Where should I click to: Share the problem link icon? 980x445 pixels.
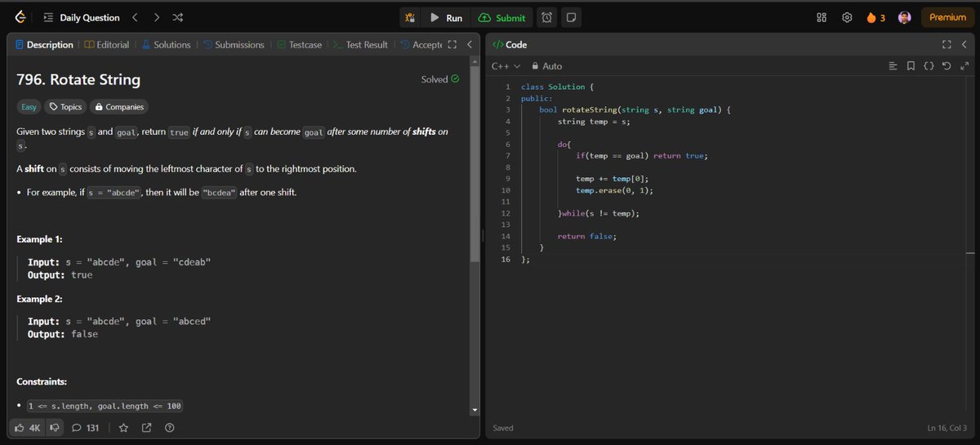pyautogui.click(x=147, y=427)
